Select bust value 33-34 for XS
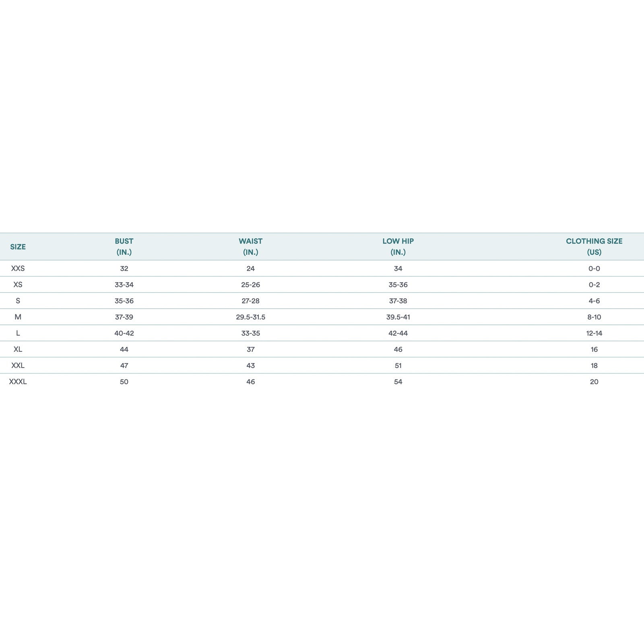 click(x=124, y=285)
